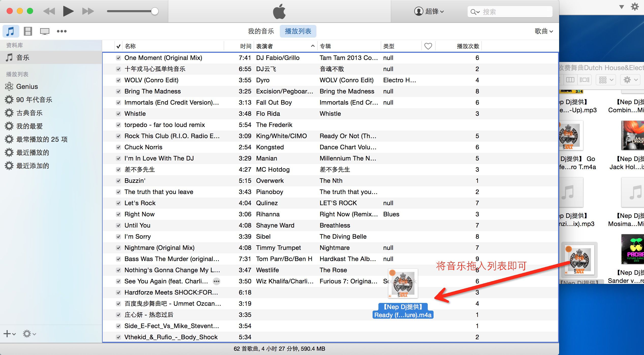The height and width of the screenshot is (355, 644).
Task: Click the Electro H… genre cell
Action: pos(400,80)
